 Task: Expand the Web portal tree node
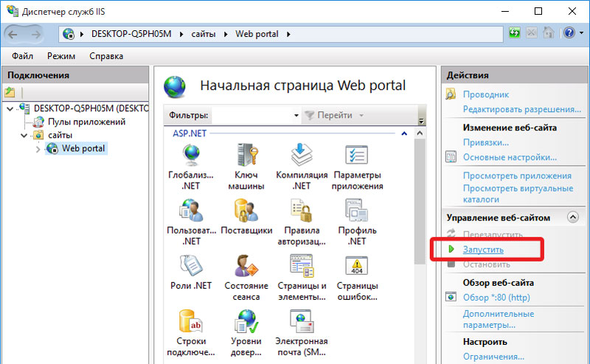(38, 149)
